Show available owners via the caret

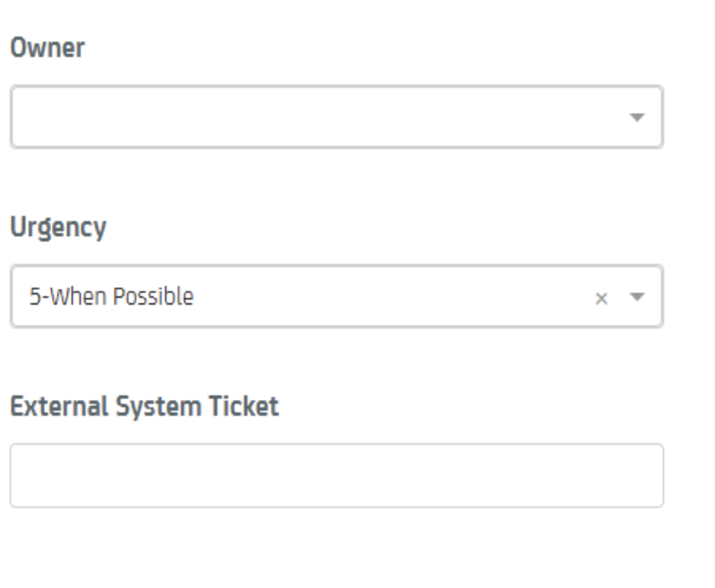636,118
